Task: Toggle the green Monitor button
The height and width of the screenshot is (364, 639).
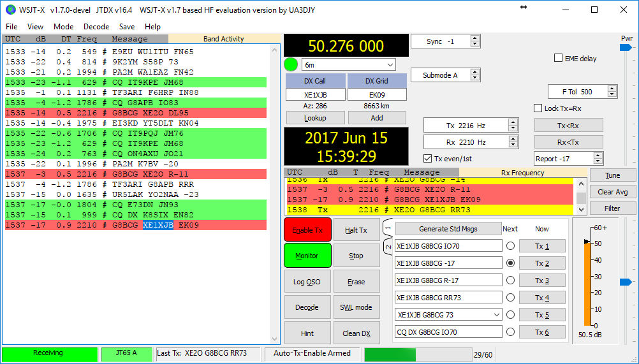Action: click(x=307, y=256)
